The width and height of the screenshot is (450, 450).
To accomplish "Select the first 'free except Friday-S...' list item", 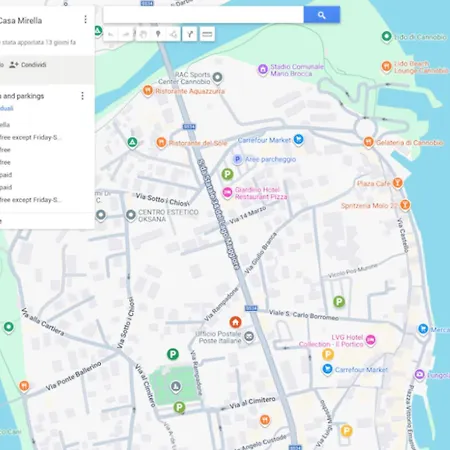I will point(31,137).
